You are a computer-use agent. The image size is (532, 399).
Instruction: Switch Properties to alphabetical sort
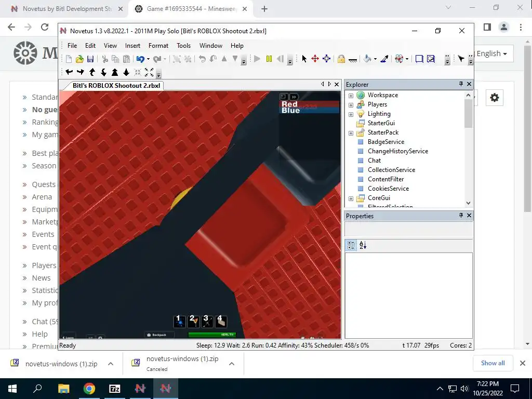pyautogui.click(x=363, y=245)
